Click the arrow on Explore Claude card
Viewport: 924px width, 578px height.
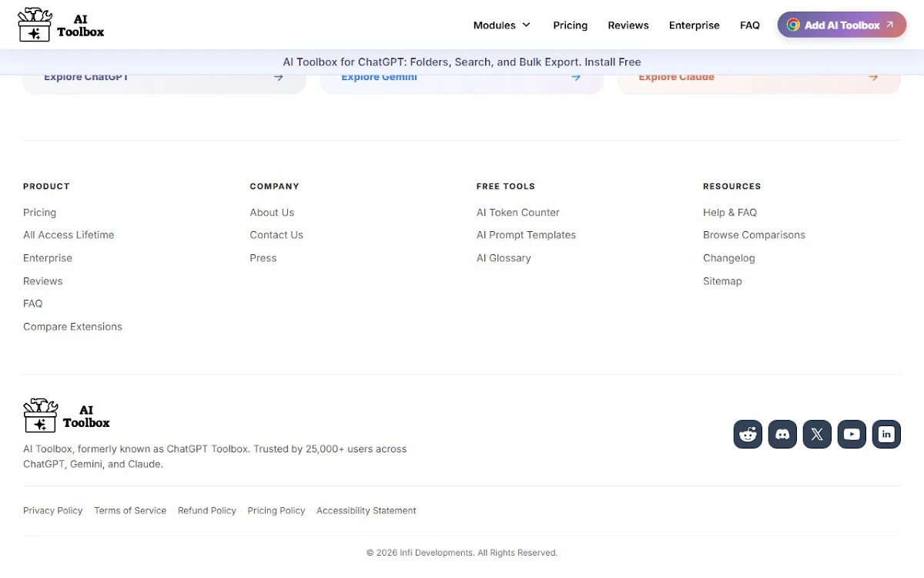pyautogui.click(x=873, y=77)
